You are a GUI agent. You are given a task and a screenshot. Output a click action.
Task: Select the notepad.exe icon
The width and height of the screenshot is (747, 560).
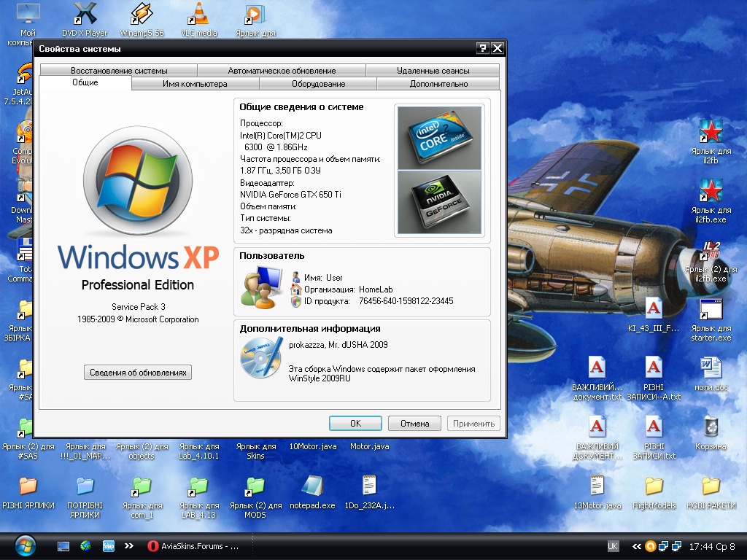coord(312,486)
